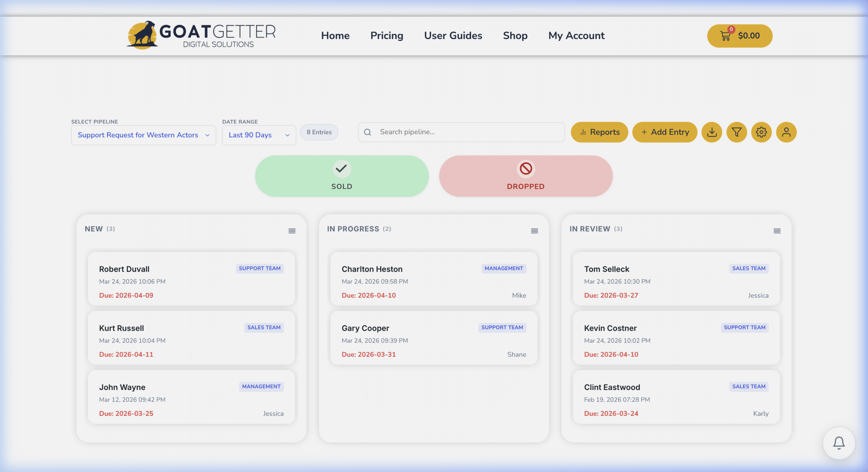The width and height of the screenshot is (868, 472).
Task: Click the download export icon button
Action: coord(712,132)
